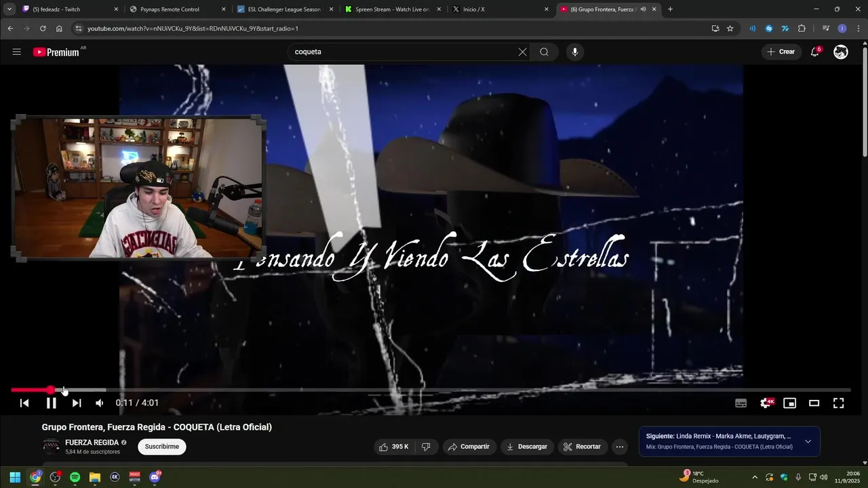Switch to Spreen Stream Kick tab
The image size is (868, 488).
pyautogui.click(x=392, y=9)
